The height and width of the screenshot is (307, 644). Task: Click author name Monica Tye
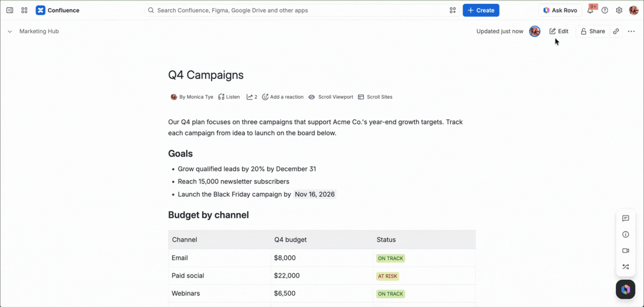click(200, 97)
